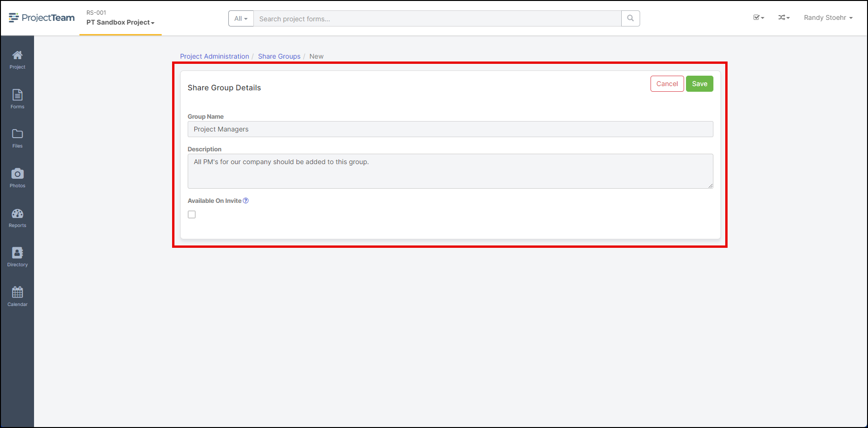Image resolution: width=868 pixels, height=428 pixels.
Task: Open the Project home sidebar icon
Action: pos(17,60)
